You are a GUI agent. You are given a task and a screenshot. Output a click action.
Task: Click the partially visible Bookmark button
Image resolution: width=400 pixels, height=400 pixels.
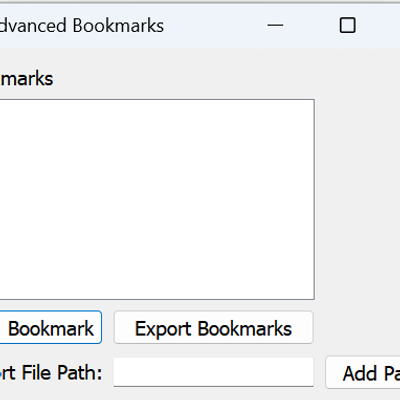(51, 327)
